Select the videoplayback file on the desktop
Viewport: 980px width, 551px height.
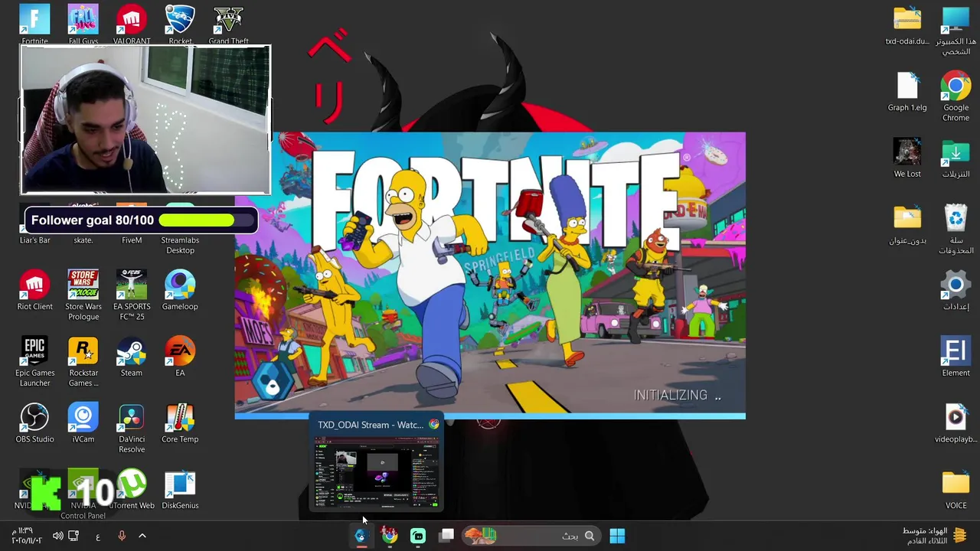point(955,423)
